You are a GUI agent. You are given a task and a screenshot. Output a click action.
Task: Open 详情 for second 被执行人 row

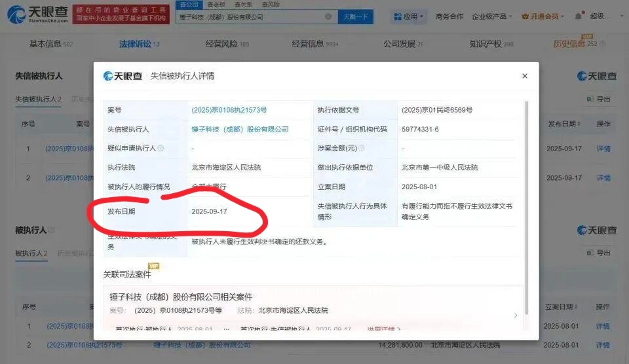pos(603,345)
